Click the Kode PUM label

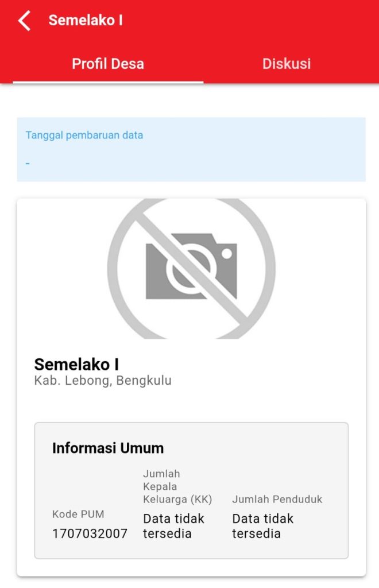coord(78,514)
